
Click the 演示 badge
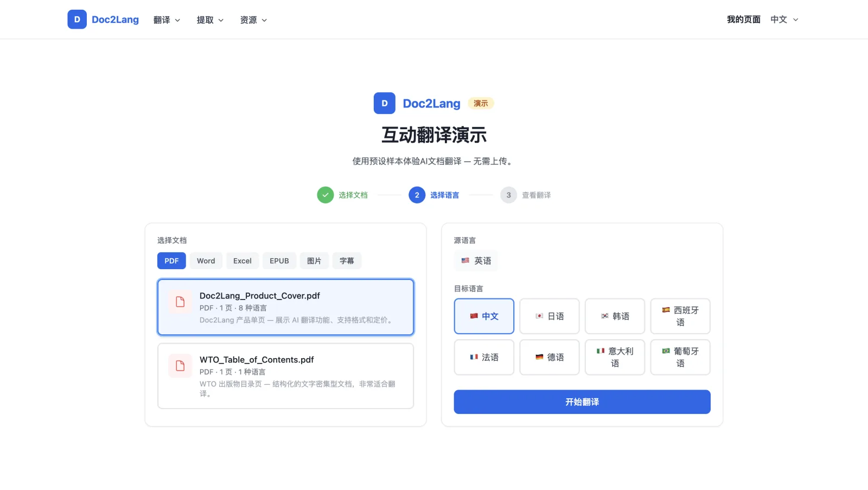481,103
